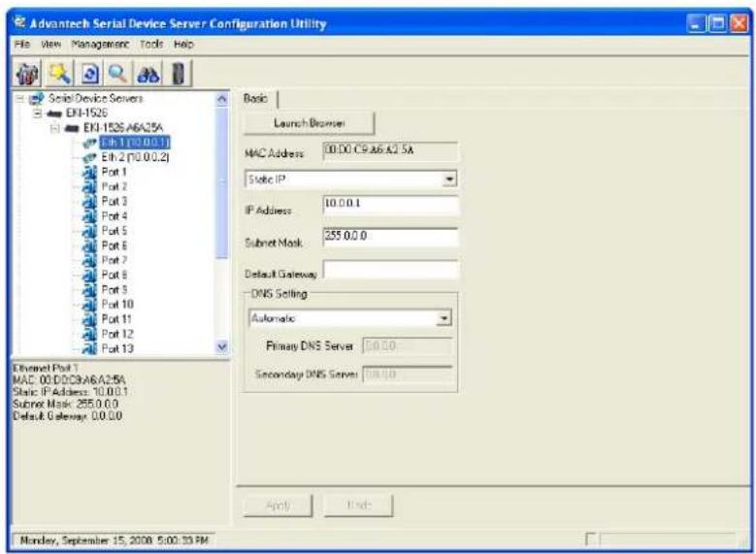Select Eth 2 (10.0.0.2) tree item
756x554 pixels.
[135, 157]
